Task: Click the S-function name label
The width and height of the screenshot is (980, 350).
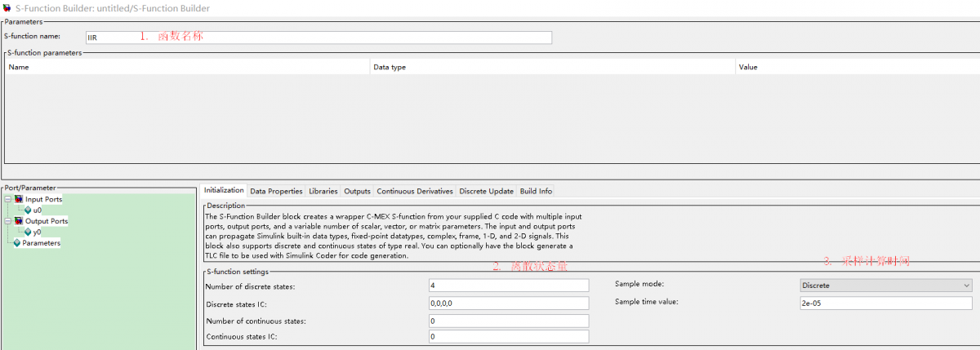Action: [32, 36]
